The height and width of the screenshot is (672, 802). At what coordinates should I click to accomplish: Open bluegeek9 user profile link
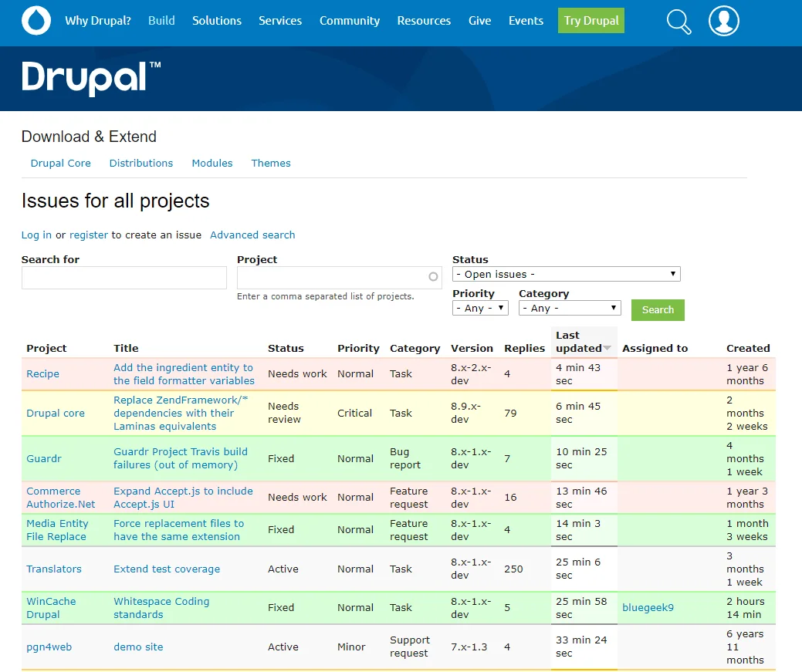[x=648, y=607]
